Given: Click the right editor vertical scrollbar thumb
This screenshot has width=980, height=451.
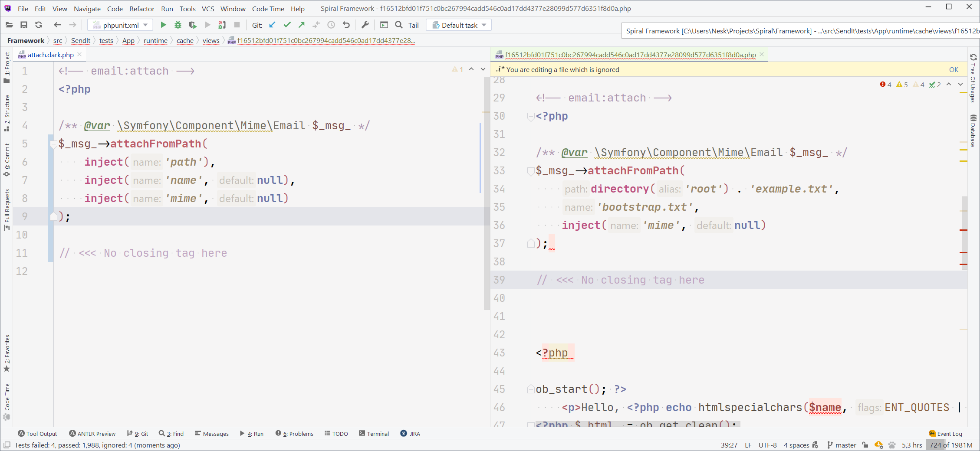Looking at the screenshot, I should tap(964, 233).
